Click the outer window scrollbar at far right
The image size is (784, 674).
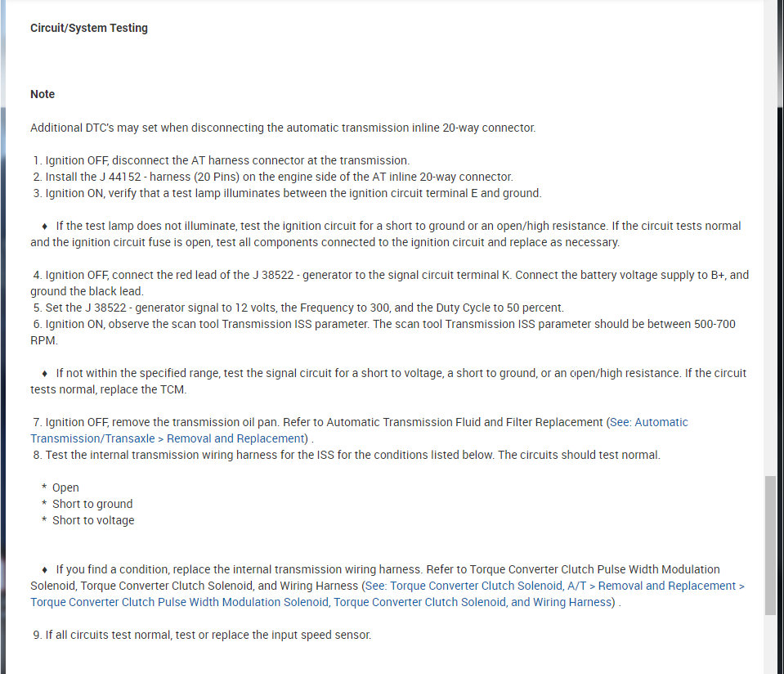[781, 327]
